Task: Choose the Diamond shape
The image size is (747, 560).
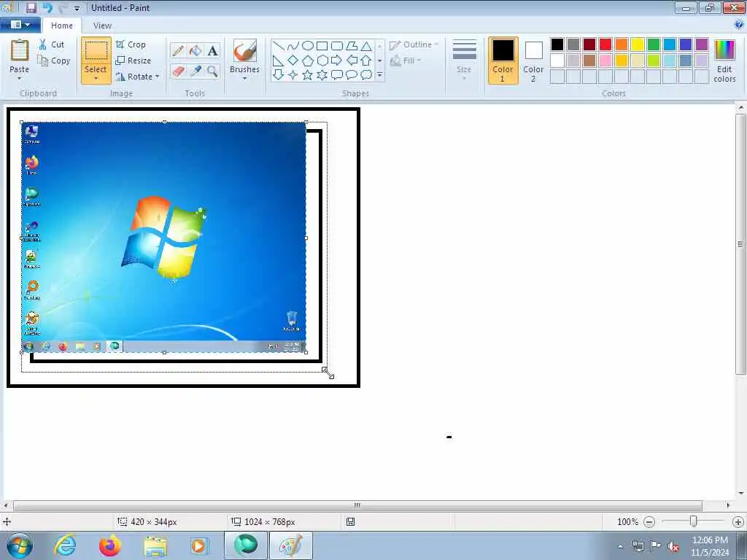Action: (x=293, y=61)
